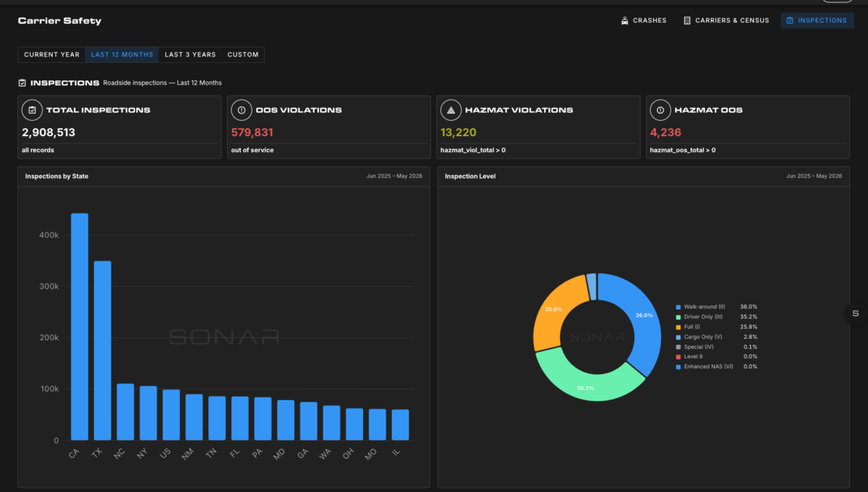Click the Cargo Only (V) legend entry

716,337
